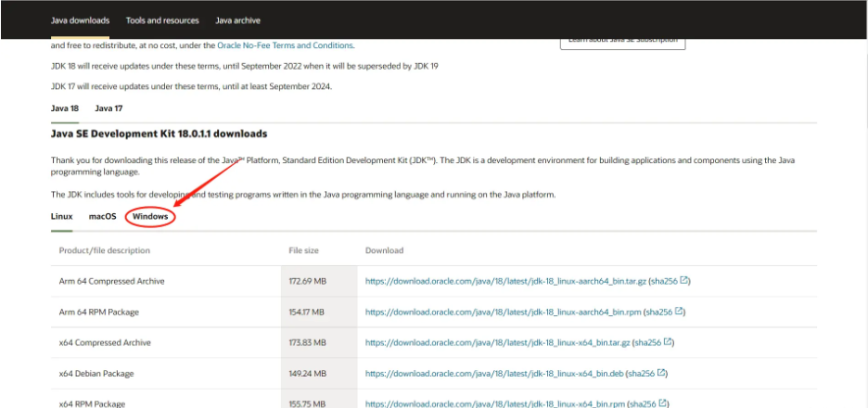Open sha256 link for aarch64 rpm
Viewport: 868px width, 408px height.
point(659,312)
